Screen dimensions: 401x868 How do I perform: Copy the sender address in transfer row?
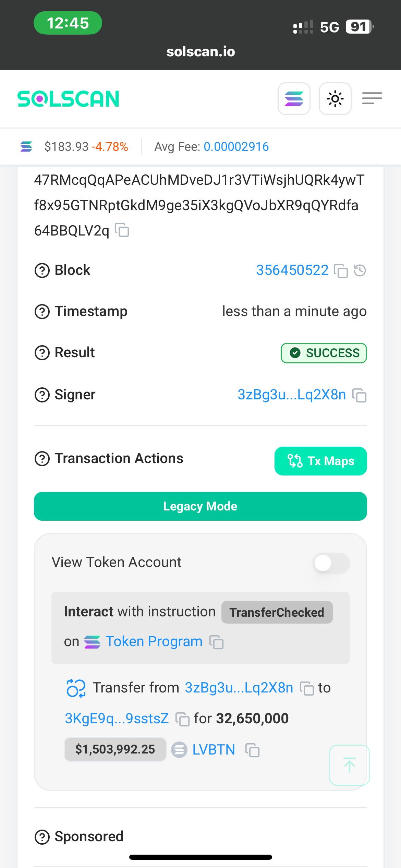[x=307, y=688]
